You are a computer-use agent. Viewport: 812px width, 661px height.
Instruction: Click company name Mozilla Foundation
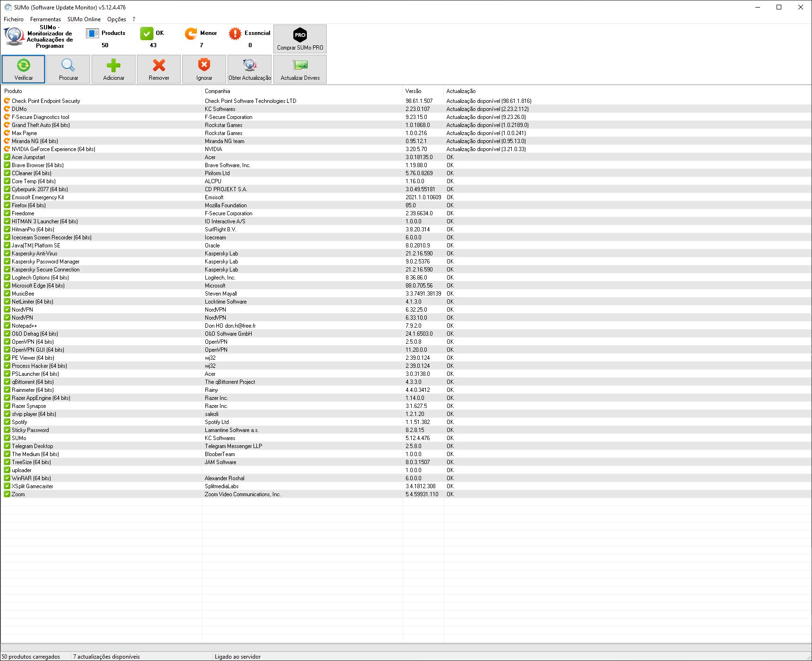click(x=226, y=205)
